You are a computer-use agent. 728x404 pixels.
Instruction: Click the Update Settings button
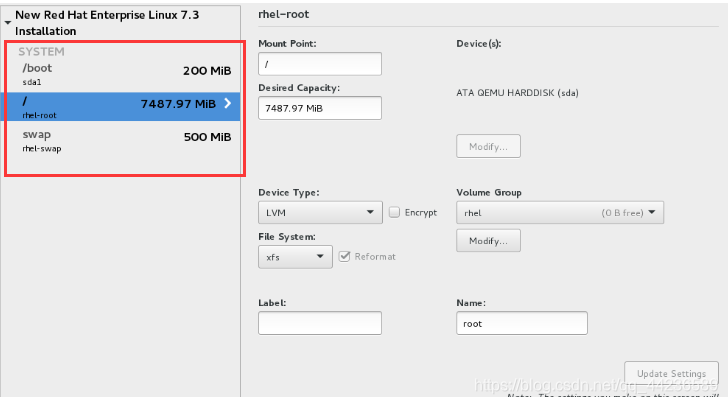point(671,374)
